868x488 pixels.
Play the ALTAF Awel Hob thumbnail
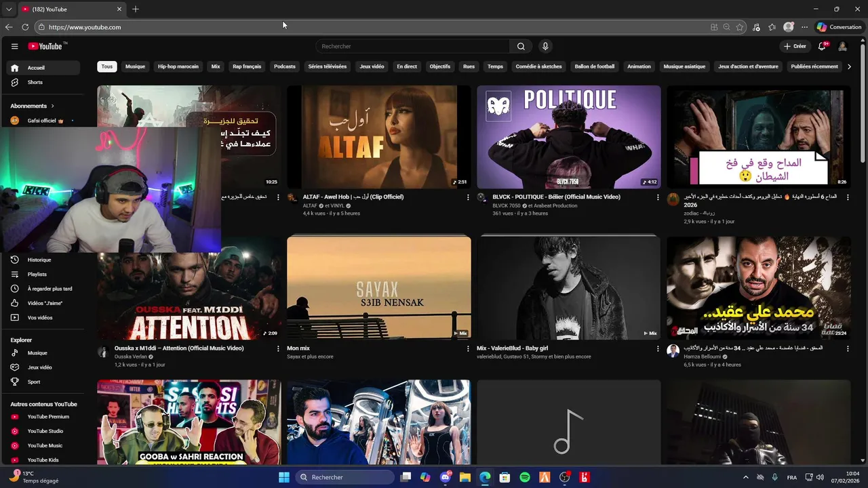(379, 137)
